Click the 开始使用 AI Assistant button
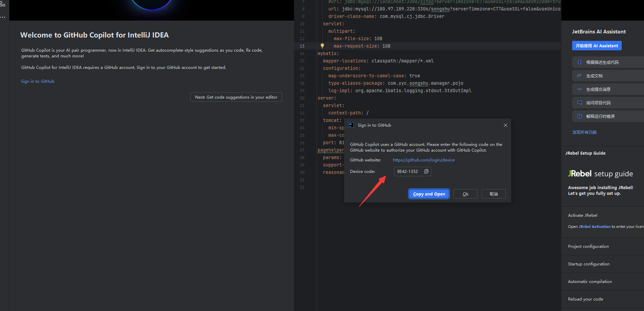Image resolution: width=644 pixels, height=311 pixels. tap(597, 46)
